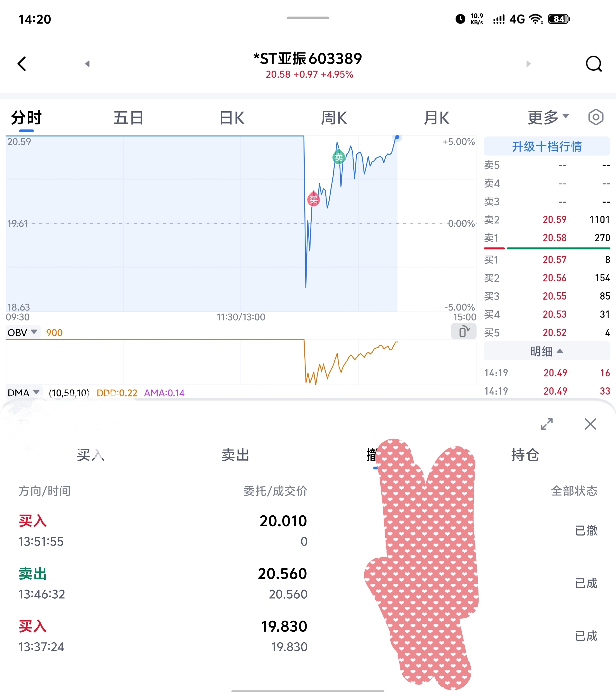Screen dimensions: 616x695
Task: Open the 全部状态 filter
Action: coord(574,491)
